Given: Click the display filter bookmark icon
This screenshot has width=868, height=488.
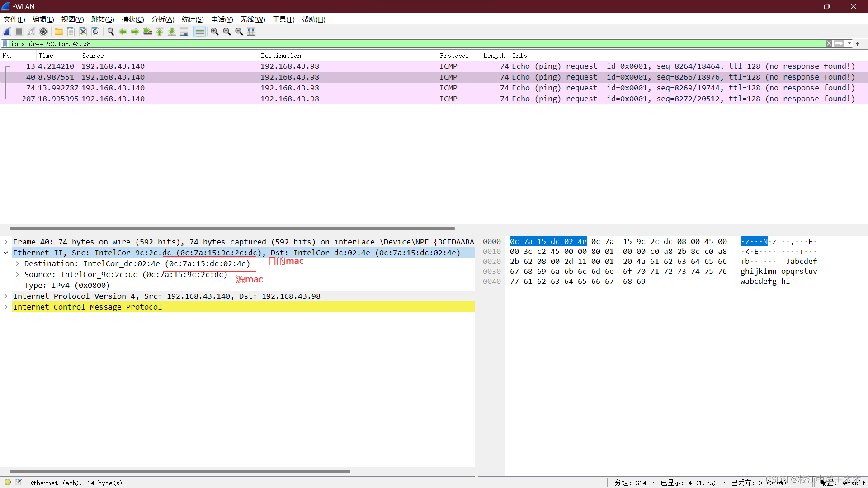Looking at the screenshot, I should point(5,44).
